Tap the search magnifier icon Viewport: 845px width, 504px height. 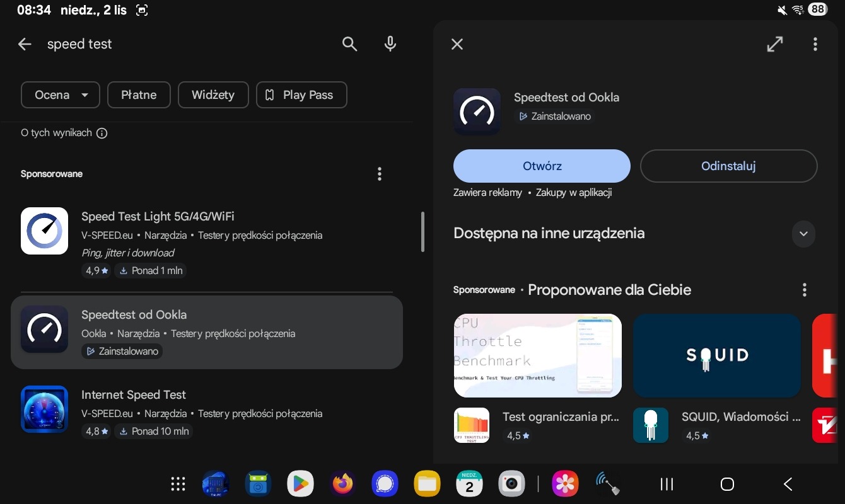click(349, 43)
